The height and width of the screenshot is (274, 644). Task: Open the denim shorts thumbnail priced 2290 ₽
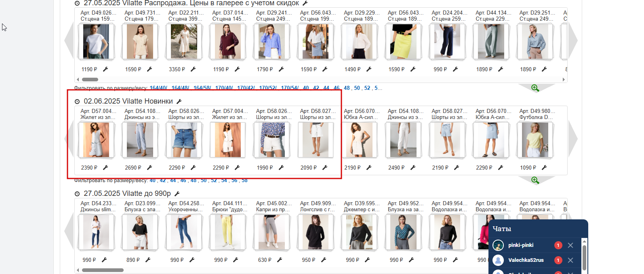[x=184, y=140]
